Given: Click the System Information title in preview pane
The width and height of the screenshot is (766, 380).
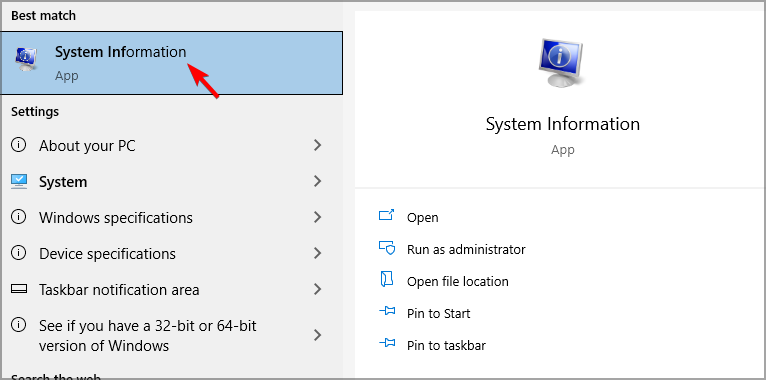Looking at the screenshot, I should point(563,124).
